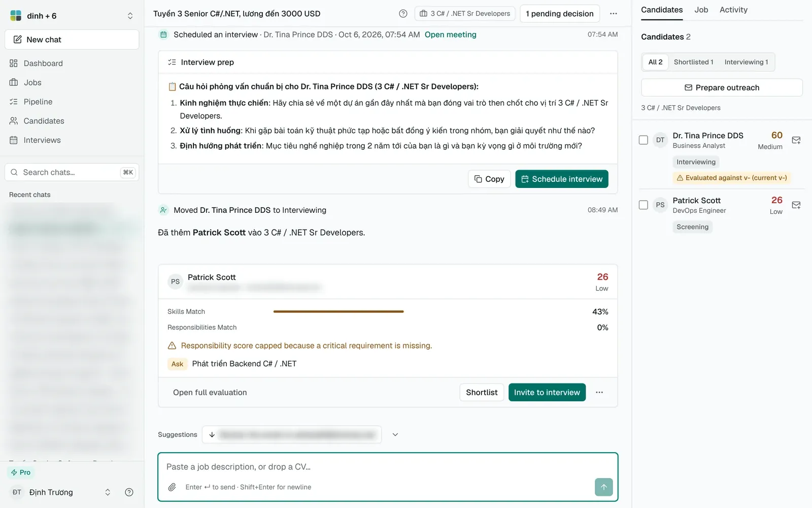Copy the interview prep questions
812x508 pixels.
(489, 179)
